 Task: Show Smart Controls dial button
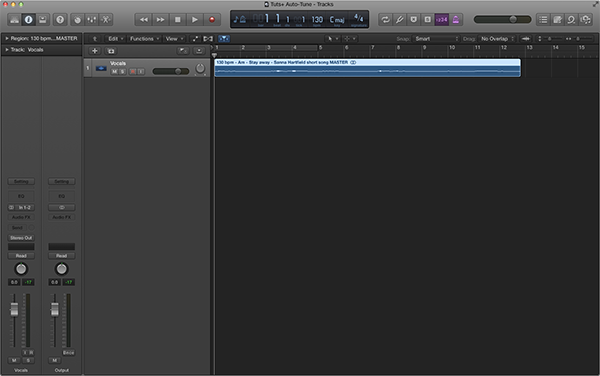(77, 20)
